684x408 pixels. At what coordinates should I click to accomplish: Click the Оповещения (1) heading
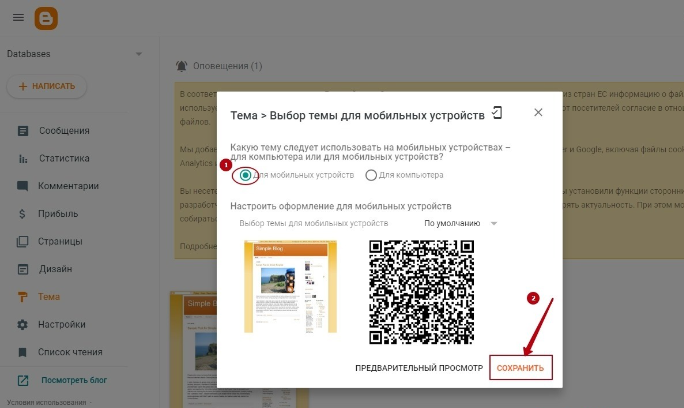(228, 66)
